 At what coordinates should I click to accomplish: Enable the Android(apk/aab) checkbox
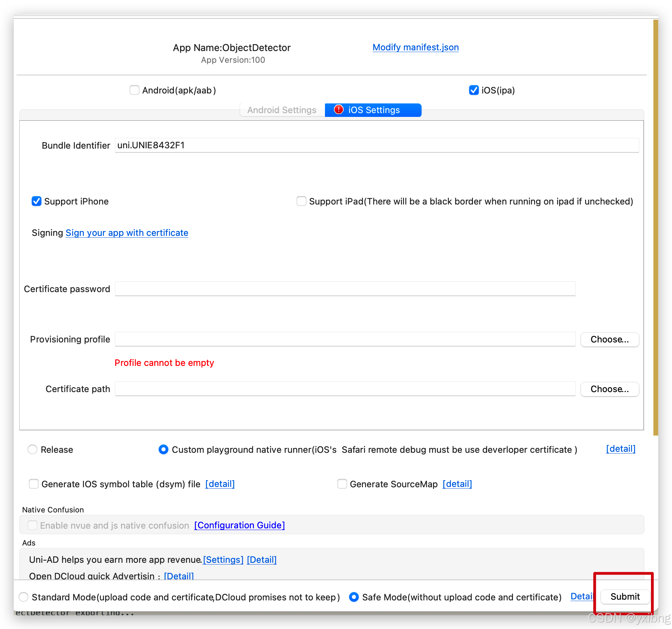pyautogui.click(x=135, y=90)
